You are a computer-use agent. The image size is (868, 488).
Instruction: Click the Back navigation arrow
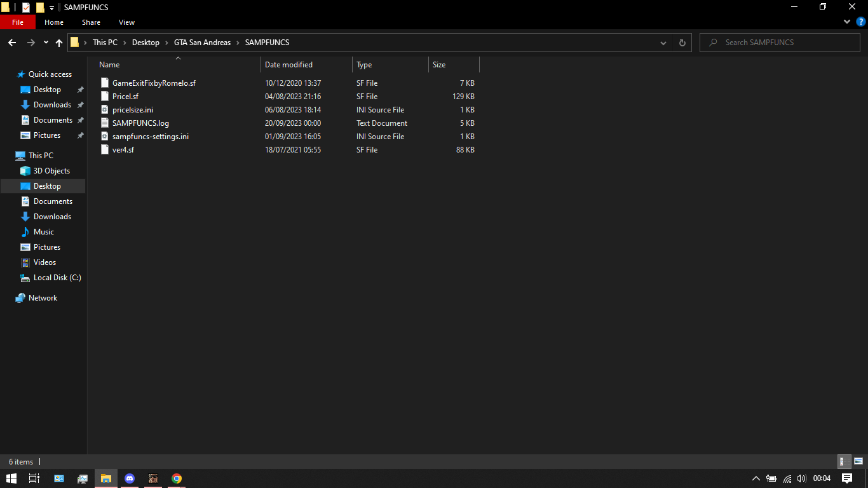(11, 43)
